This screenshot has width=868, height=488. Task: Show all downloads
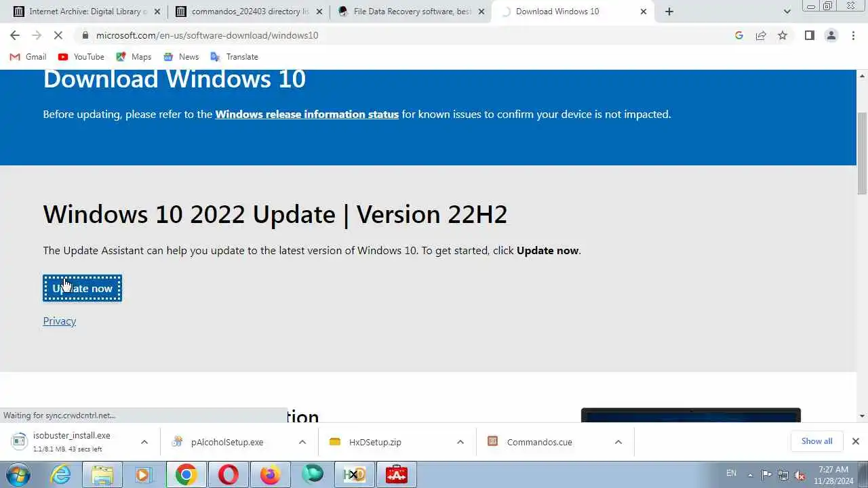pos(816,441)
